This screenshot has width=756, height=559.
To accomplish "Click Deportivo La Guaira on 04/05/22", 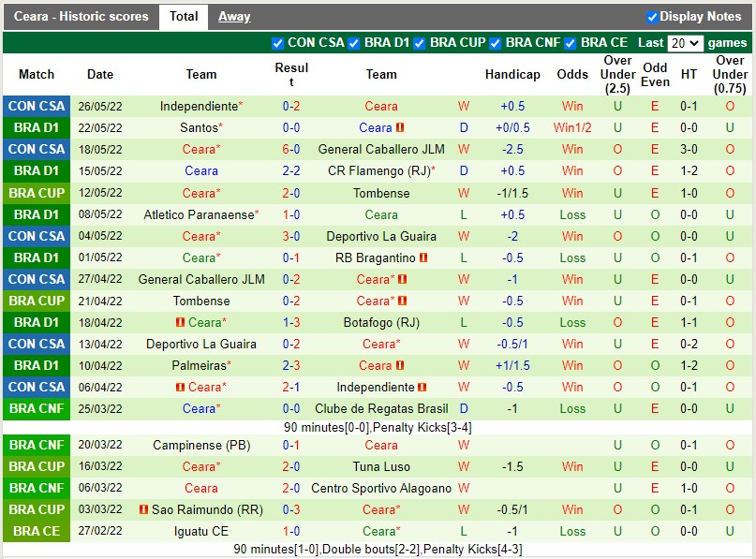I will pyautogui.click(x=381, y=236).
